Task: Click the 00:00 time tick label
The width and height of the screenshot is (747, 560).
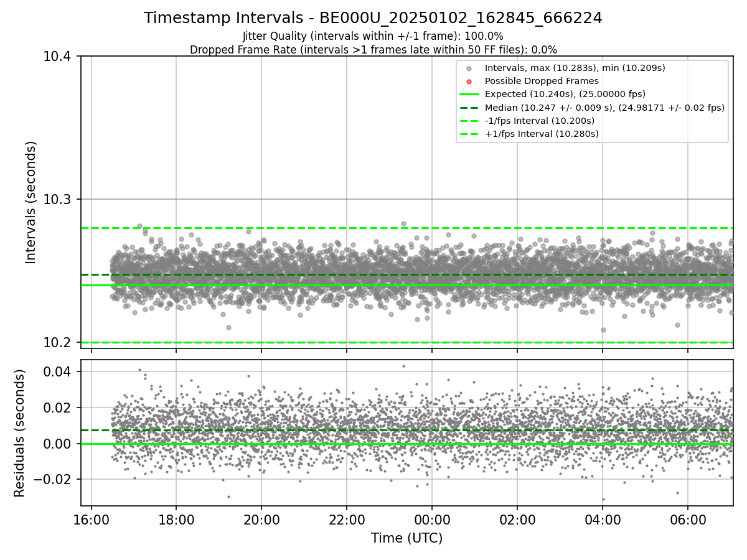Action: click(432, 520)
